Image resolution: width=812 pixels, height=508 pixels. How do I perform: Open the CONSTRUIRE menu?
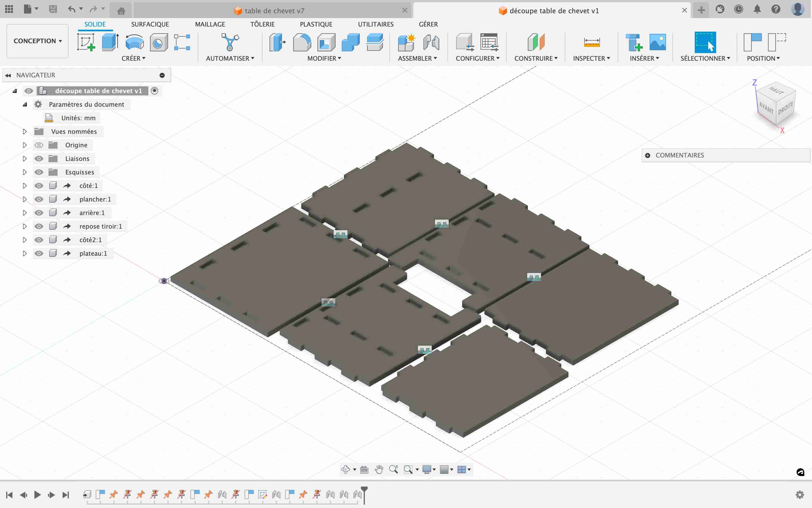pos(536,58)
